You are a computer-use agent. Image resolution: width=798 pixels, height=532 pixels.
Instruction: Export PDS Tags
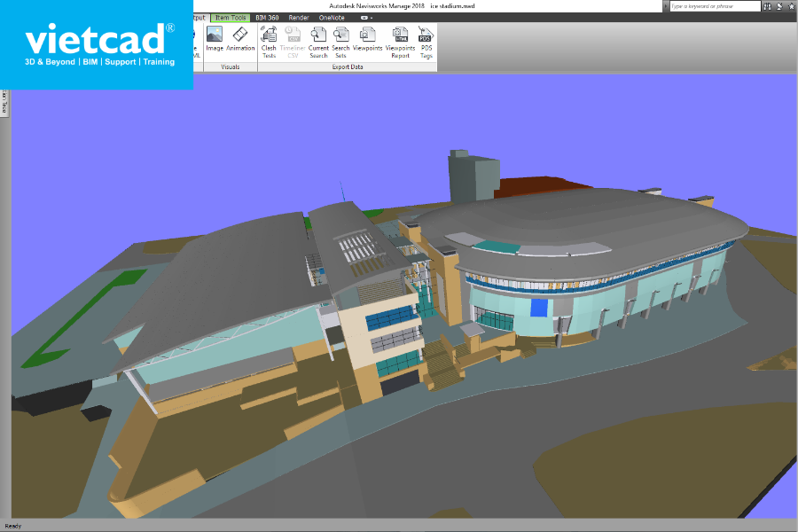coord(426,42)
